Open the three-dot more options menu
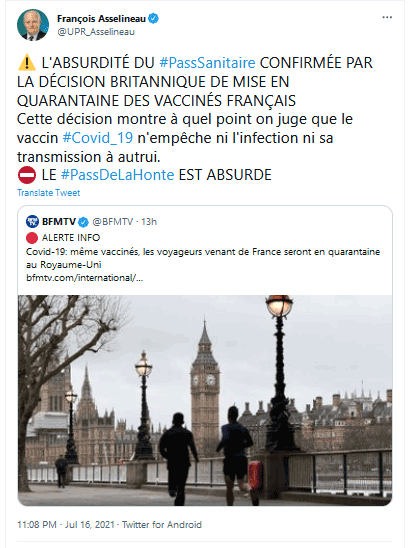Image resolution: width=412 pixels, height=548 pixels. click(x=387, y=17)
